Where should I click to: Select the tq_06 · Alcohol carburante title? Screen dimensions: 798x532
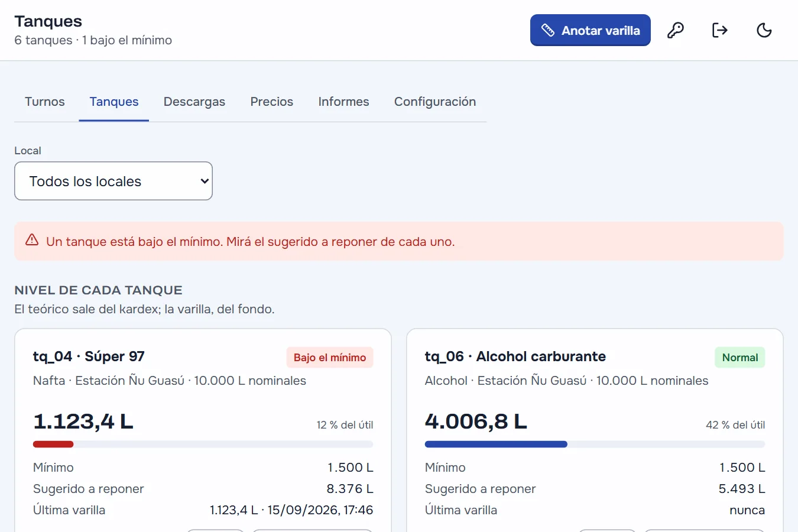[515, 356]
